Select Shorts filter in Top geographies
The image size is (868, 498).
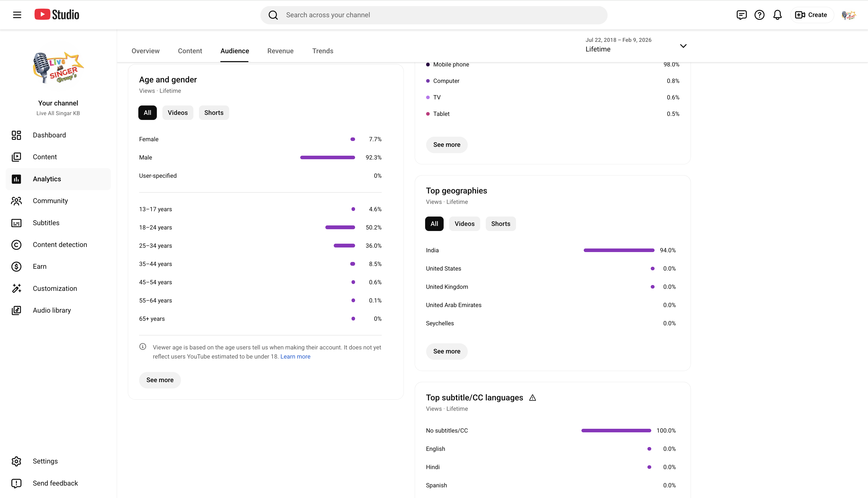[501, 224]
